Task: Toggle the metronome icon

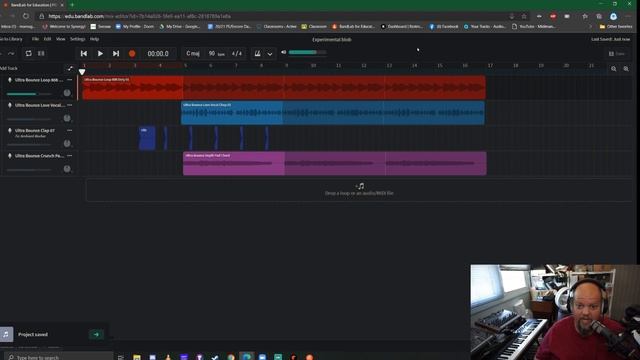Action: pos(258,53)
